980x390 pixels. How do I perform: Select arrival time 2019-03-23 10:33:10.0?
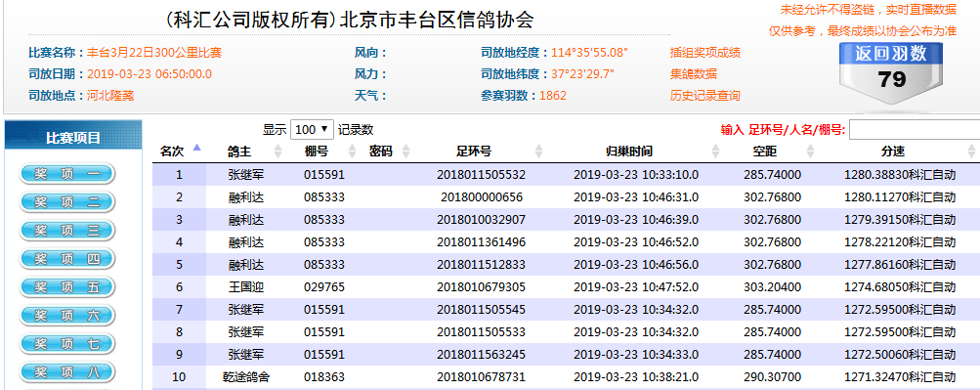pos(636,175)
